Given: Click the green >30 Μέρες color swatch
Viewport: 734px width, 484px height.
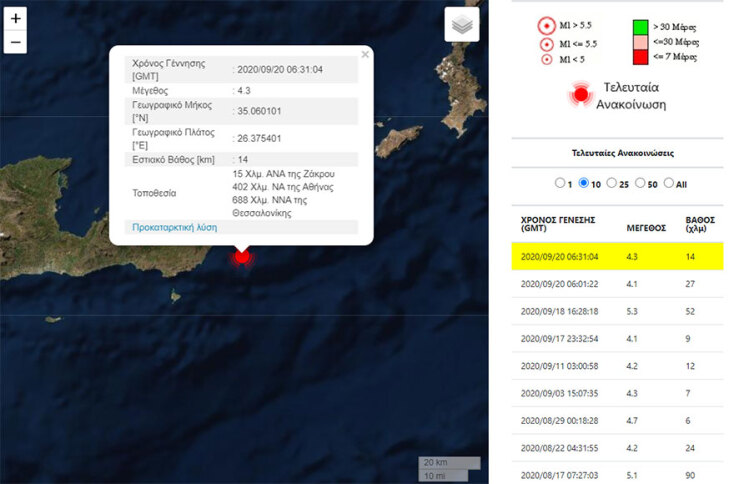Looking at the screenshot, I should (640, 25).
